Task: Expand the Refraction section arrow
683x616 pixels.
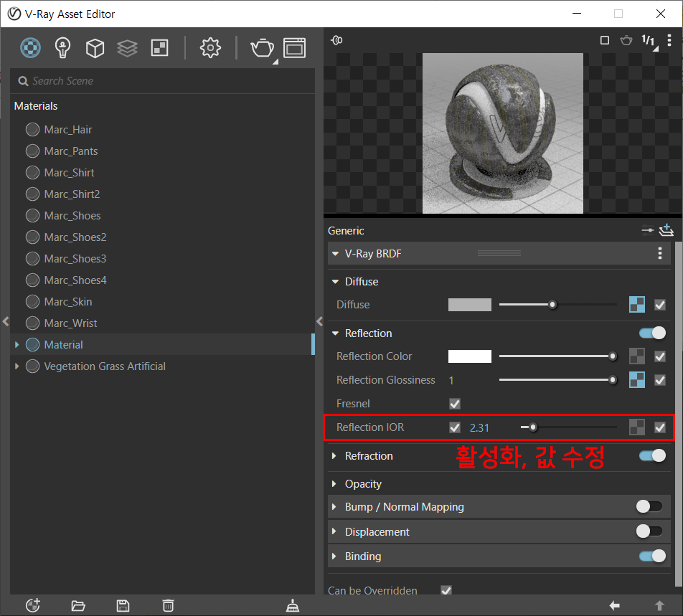Action: coord(334,456)
